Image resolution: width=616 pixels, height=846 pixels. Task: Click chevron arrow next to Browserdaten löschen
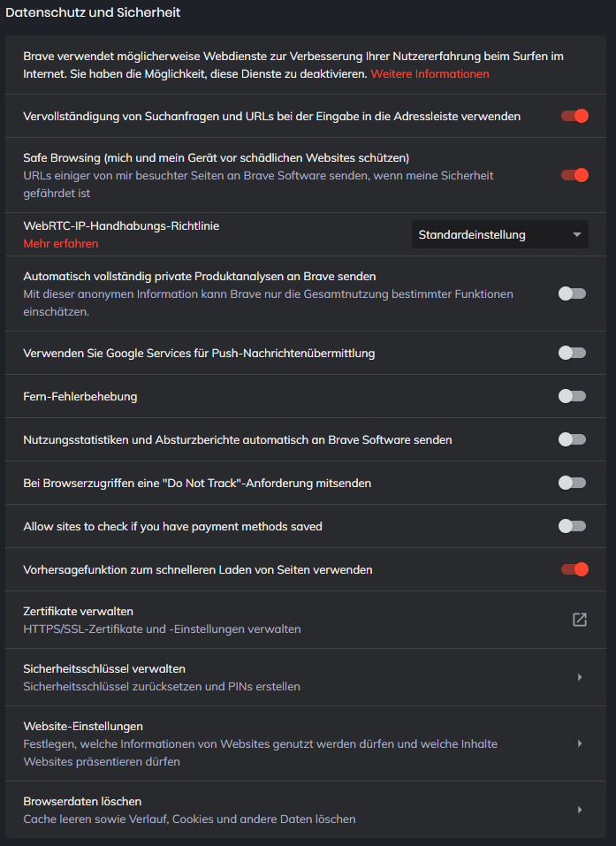pyautogui.click(x=579, y=810)
